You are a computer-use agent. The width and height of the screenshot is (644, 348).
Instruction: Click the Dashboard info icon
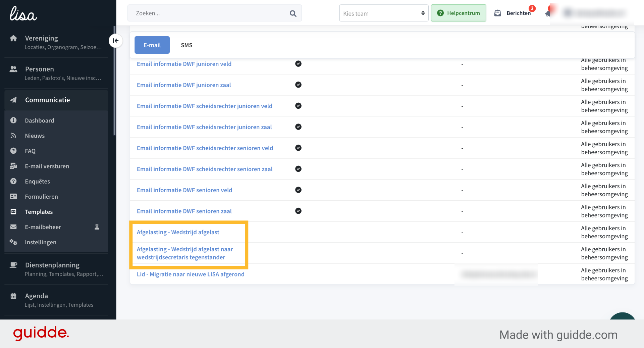[13, 120]
